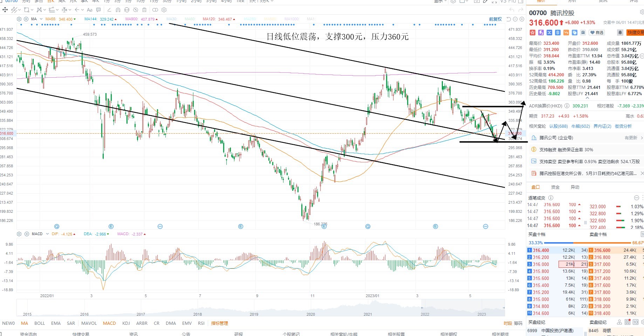Switch to the 资金 tab

pyautogui.click(x=555, y=187)
